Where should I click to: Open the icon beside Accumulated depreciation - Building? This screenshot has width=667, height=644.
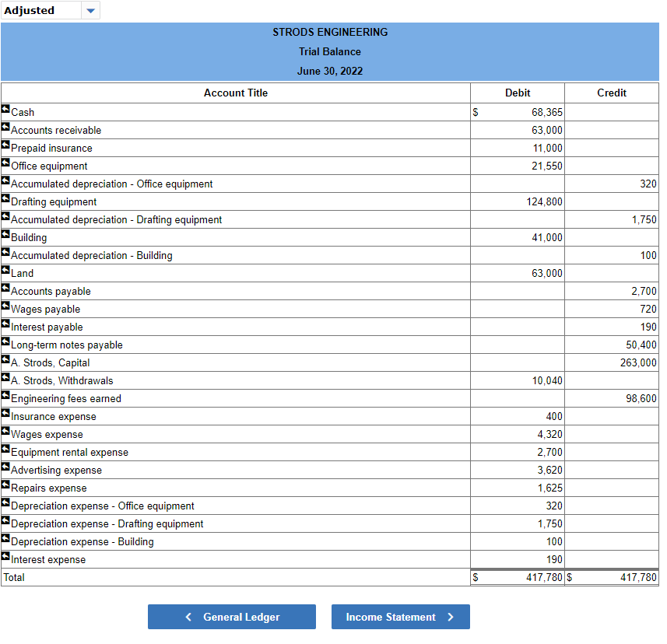(5, 253)
